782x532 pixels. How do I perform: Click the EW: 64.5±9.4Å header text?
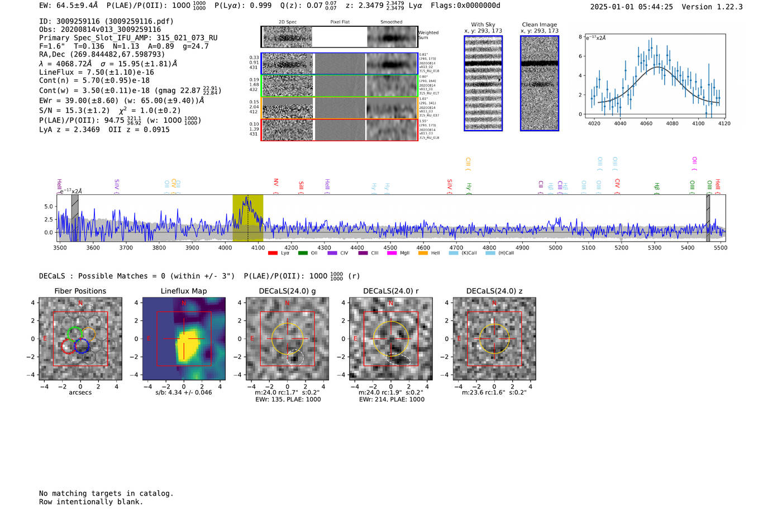click(x=69, y=6)
